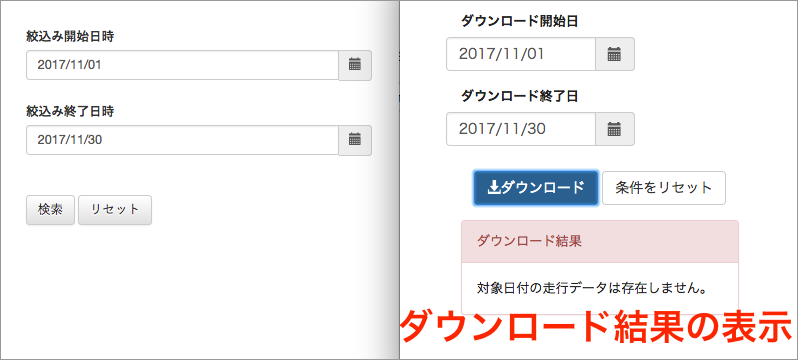Start export with the blue ダウンロード button
Viewport: 798px width, 360px height.
coord(536,188)
